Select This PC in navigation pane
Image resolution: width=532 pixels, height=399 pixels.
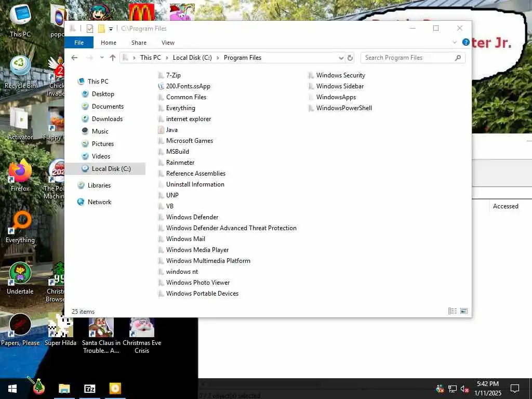point(98,82)
